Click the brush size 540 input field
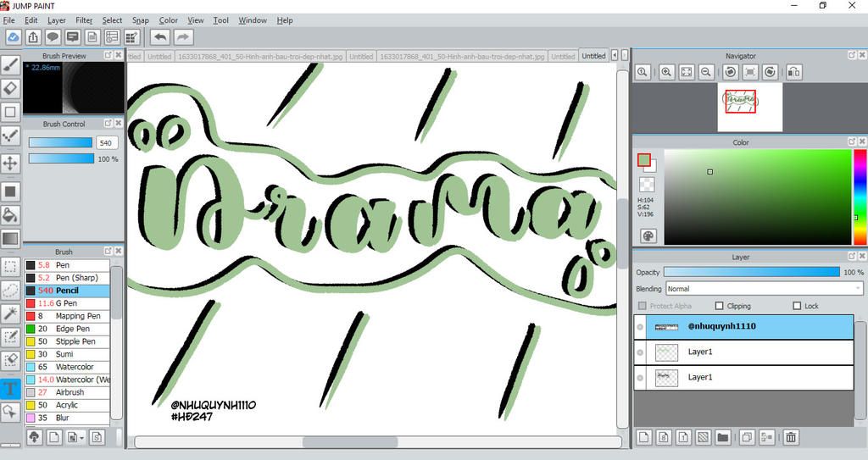The width and height of the screenshot is (868, 460). click(106, 143)
